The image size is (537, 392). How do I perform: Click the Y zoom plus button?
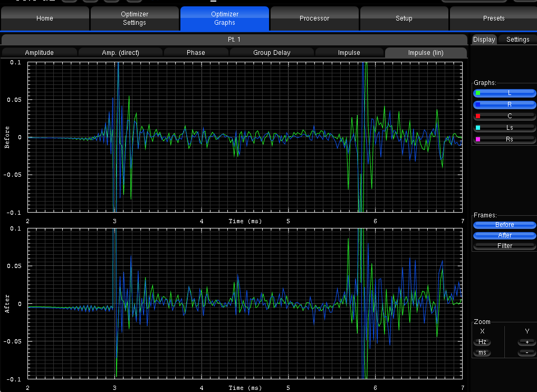[526, 342]
